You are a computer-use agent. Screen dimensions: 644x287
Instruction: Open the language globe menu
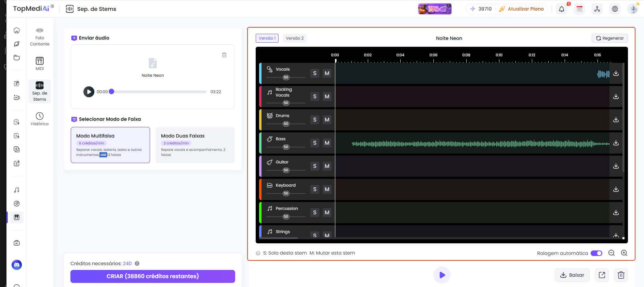click(615, 9)
